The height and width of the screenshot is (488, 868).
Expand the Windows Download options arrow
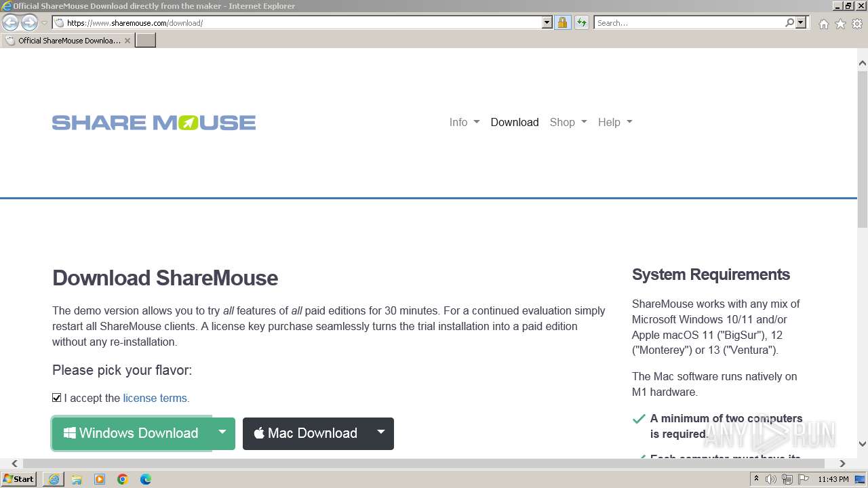coord(222,433)
